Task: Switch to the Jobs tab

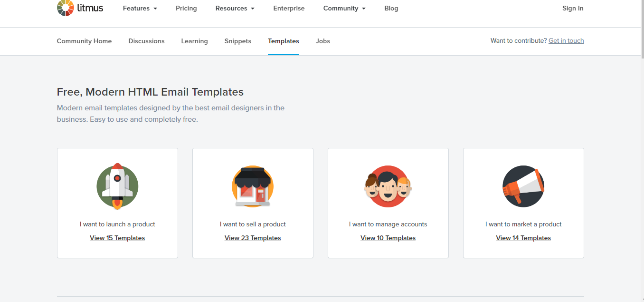Action: click(322, 41)
